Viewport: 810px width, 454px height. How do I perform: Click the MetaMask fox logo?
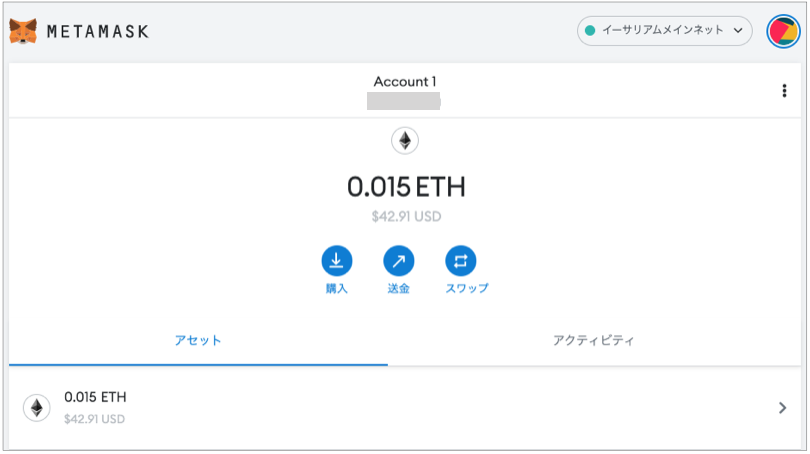point(23,32)
